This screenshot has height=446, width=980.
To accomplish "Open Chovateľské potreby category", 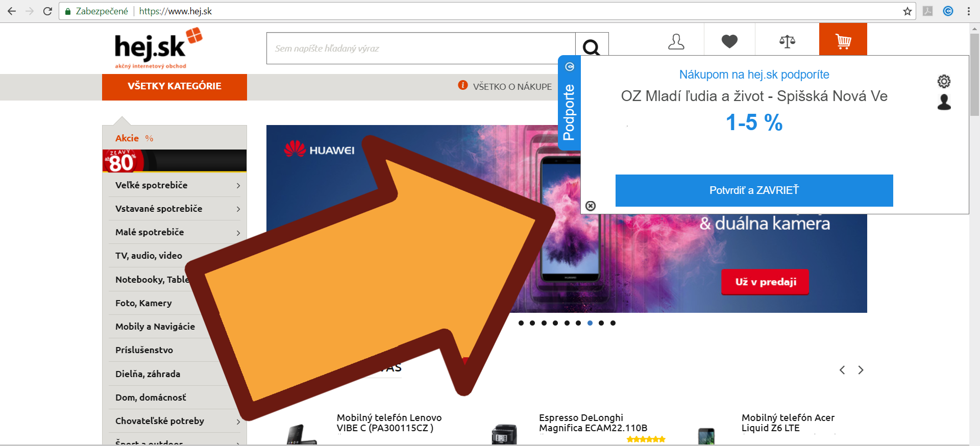I will pyautogui.click(x=160, y=421).
